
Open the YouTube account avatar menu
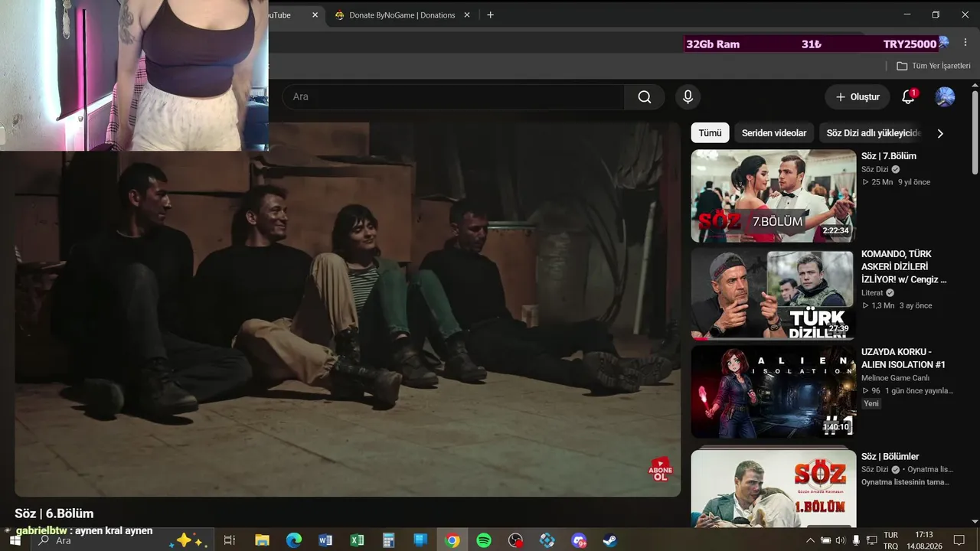coord(945,97)
